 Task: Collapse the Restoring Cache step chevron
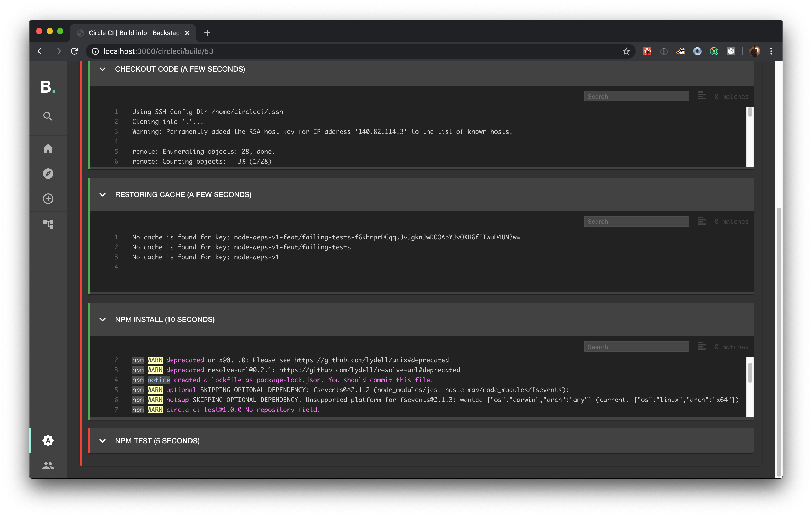click(x=103, y=194)
